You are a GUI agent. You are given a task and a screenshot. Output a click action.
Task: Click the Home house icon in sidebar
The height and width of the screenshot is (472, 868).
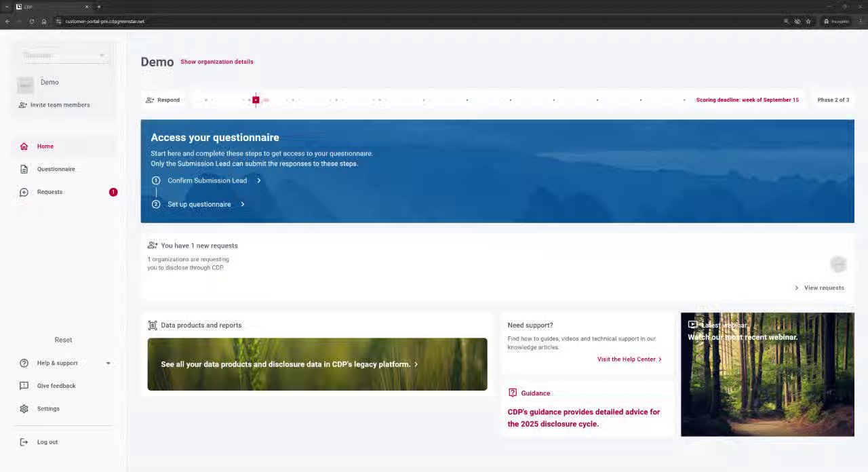(24, 146)
